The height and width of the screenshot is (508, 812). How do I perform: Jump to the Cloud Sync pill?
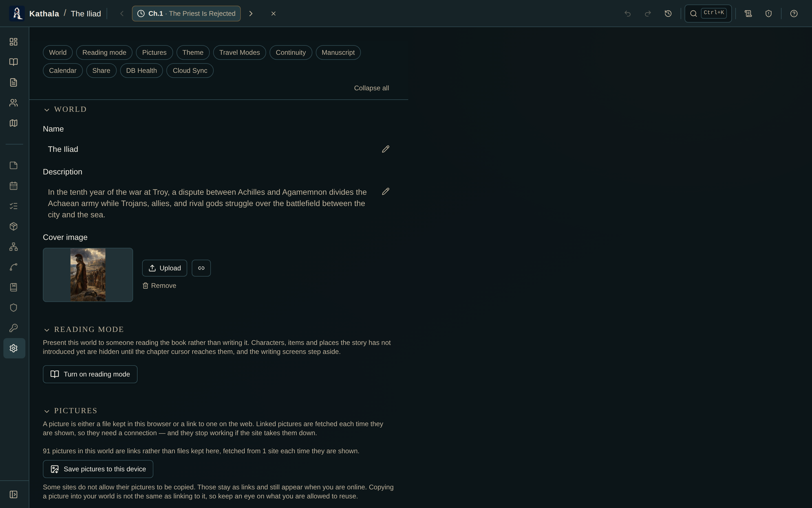[190, 71]
